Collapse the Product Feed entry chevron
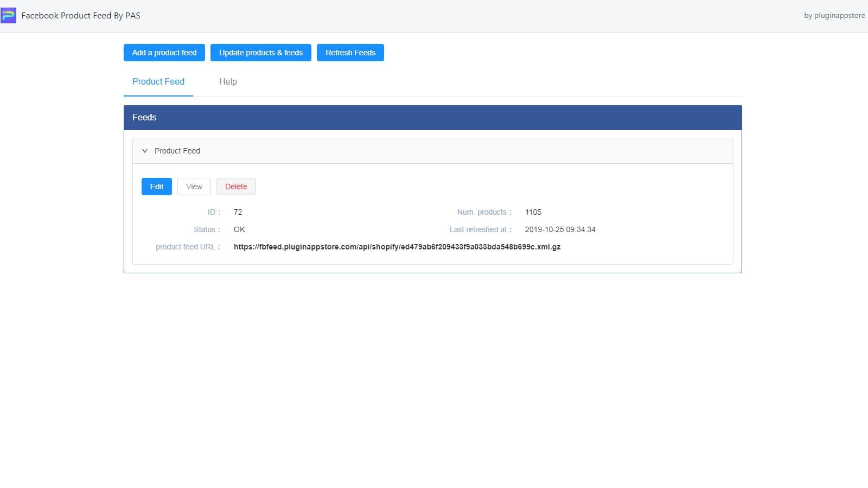Image resolution: width=868 pixels, height=488 pixels. pyautogui.click(x=144, y=151)
